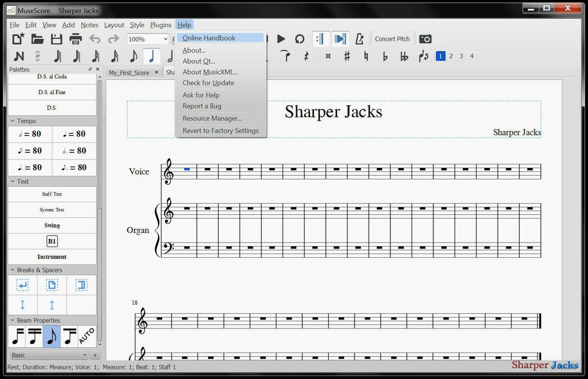The image size is (588, 379).
Task: Click the sharp accidental icon
Action: tap(348, 56)
